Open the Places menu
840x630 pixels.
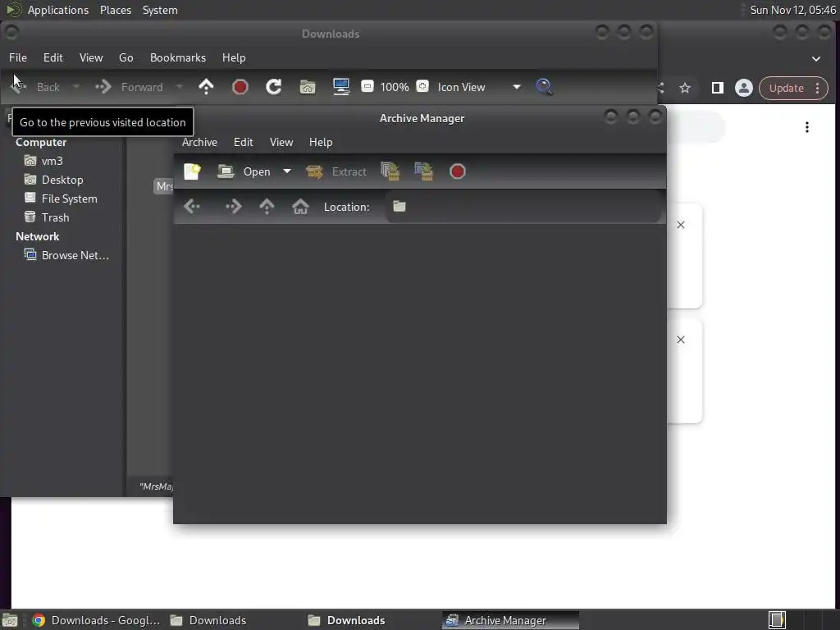(x=116, y=10)
